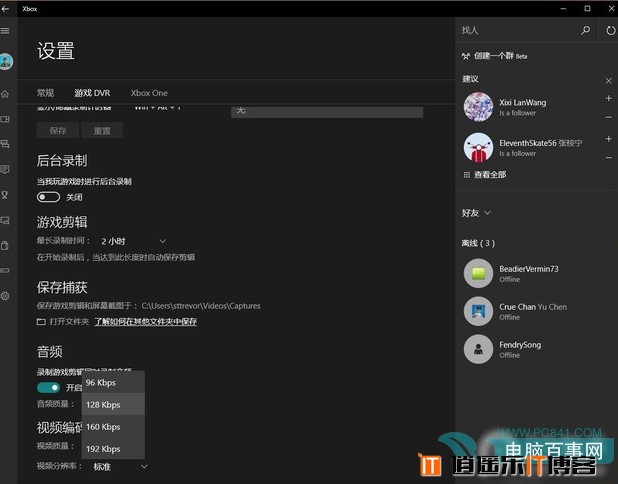
Task: Click the create group icon
Action: point(465,56)
